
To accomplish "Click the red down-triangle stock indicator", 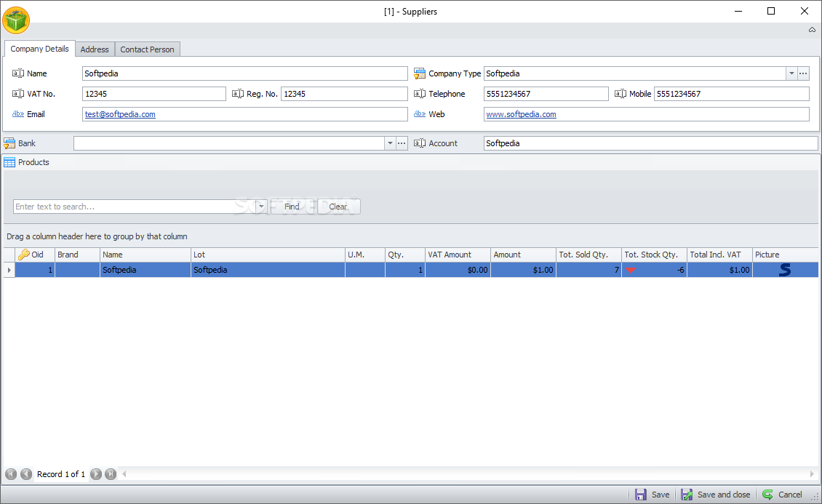I will (x=631, y=271).
